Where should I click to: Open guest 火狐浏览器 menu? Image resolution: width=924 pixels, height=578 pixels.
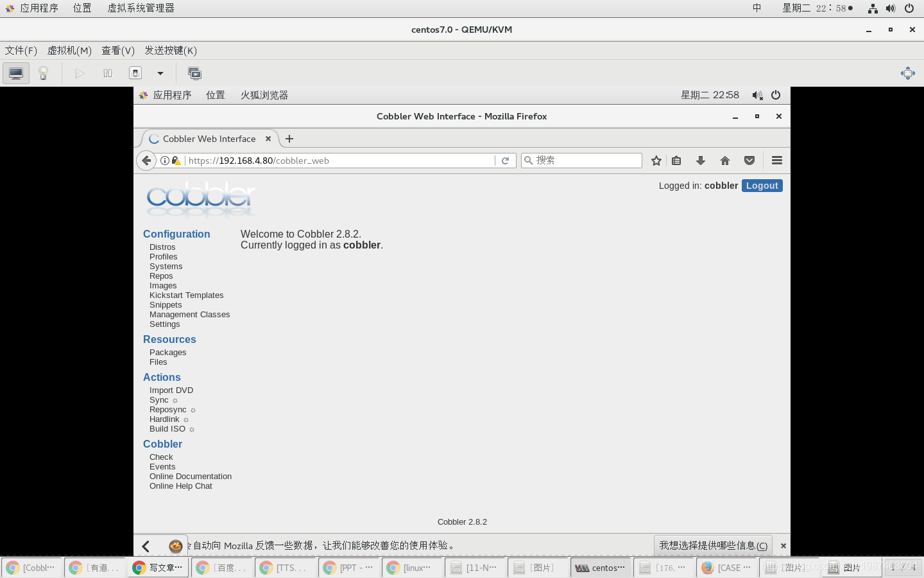(264, 95)
